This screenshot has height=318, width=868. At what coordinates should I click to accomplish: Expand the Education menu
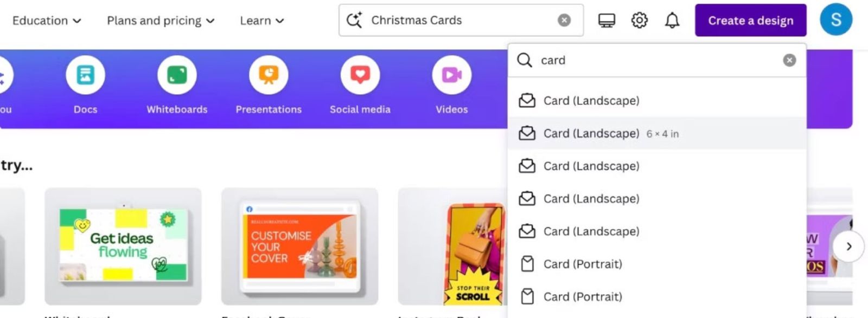pos(47,21)
